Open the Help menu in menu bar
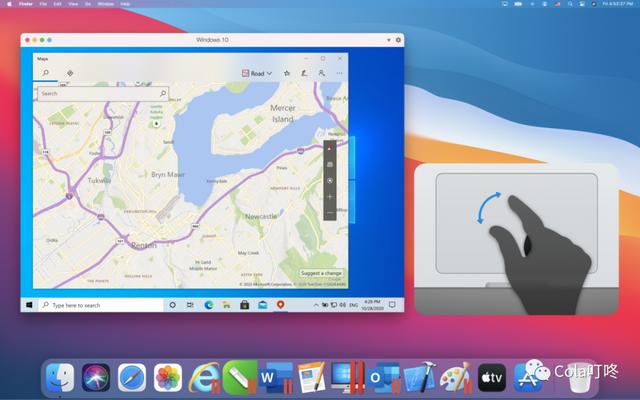The image size is (640, 400). [125, 4]
